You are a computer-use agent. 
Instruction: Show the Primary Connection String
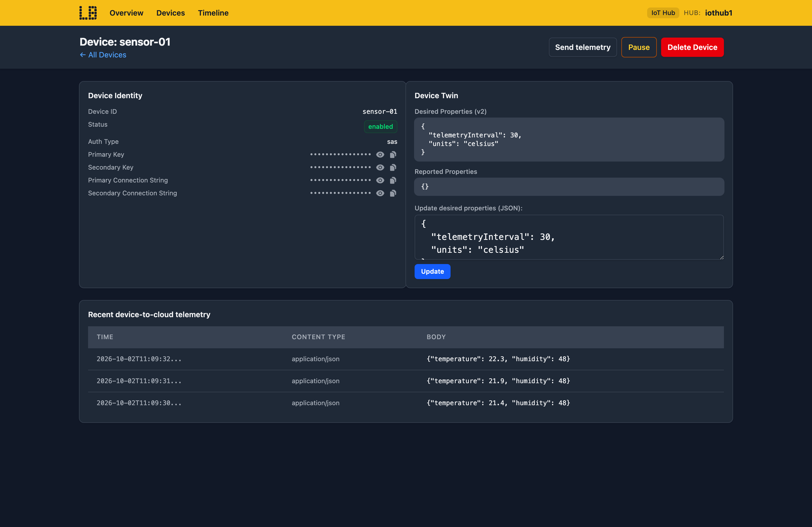point(380,180)
